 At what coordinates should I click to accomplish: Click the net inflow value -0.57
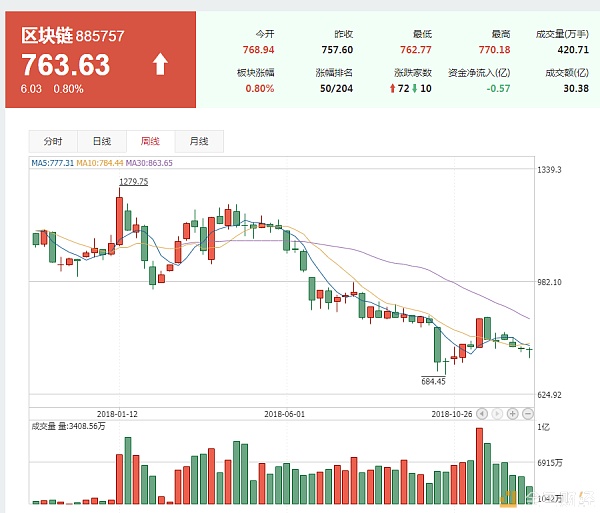(498, 89)
